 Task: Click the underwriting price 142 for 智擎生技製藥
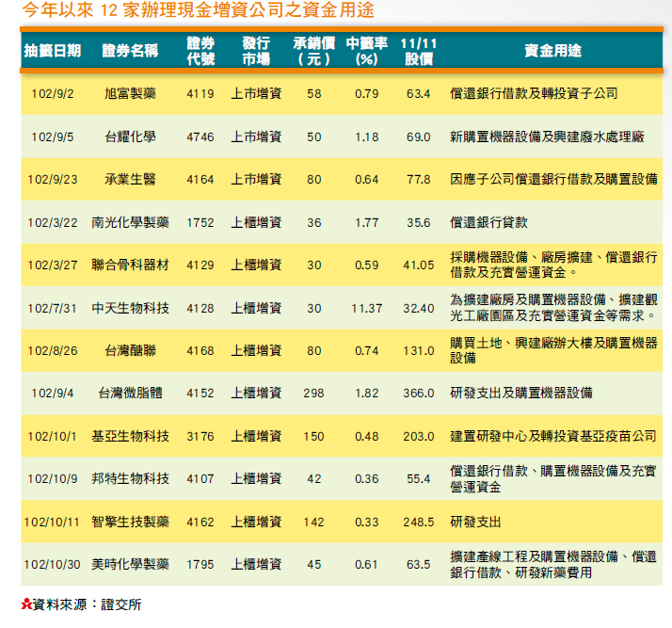[x=313, y=521]
